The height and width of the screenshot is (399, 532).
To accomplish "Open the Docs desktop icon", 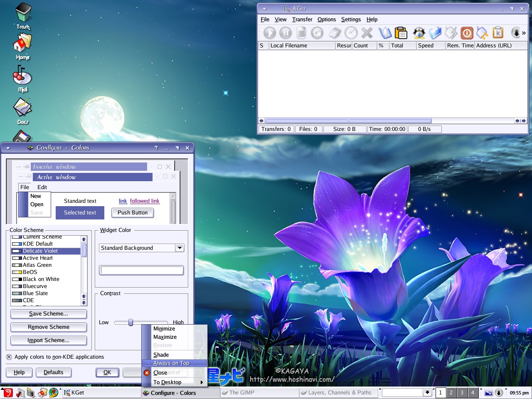I will (x=22, y=111).
